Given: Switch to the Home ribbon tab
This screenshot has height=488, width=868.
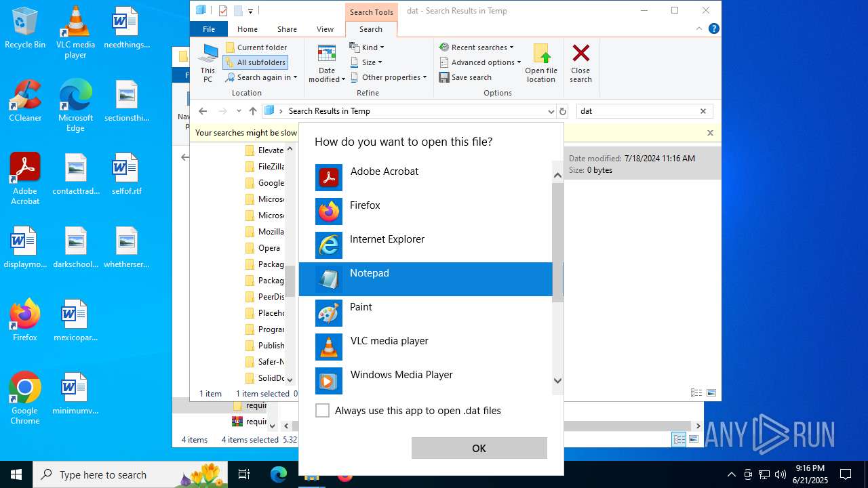Looking at the screenshot, I should click(248, 29).
